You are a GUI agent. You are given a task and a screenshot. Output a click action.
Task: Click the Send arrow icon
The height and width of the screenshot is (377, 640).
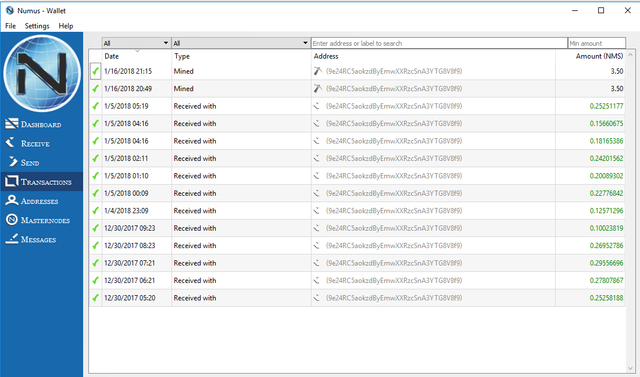(13, 162)
